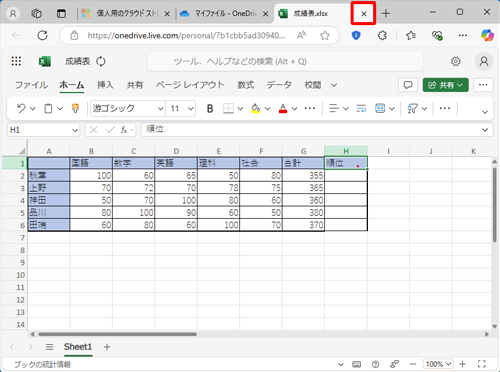Click the search box ツール、ヘルプなどの検索
The height and width of the screenshot is (372, 500).
pyautogui.click(x=285, y=61)
